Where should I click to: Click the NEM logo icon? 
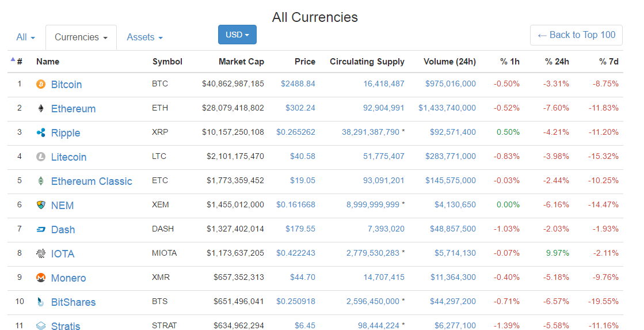pyautogui.click(x=41, y=205)
